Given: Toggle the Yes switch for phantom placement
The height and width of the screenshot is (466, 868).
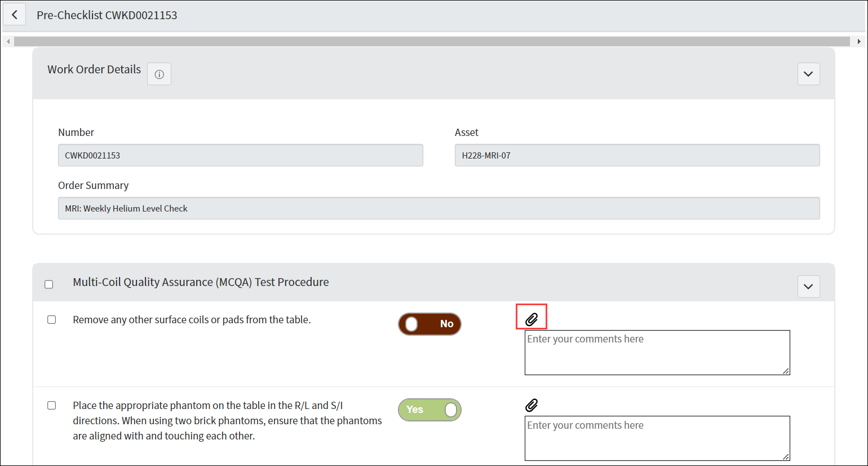Looking at the screenshot, I should tap(429, 410).
